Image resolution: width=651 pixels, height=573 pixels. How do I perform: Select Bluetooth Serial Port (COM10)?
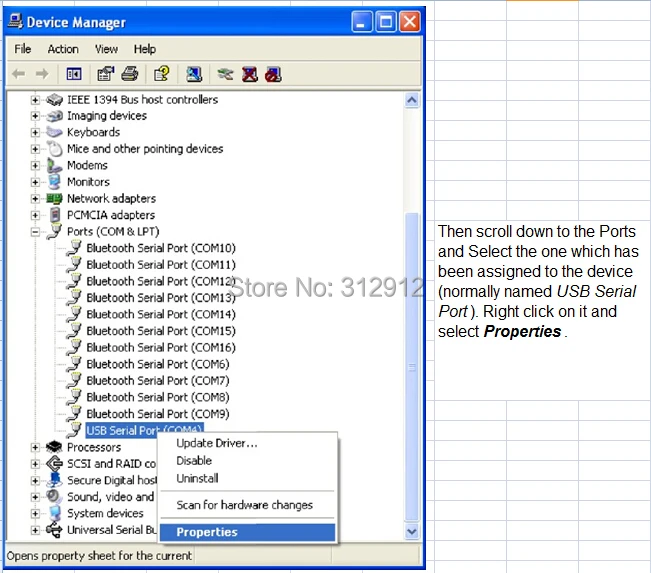point(161,248)
